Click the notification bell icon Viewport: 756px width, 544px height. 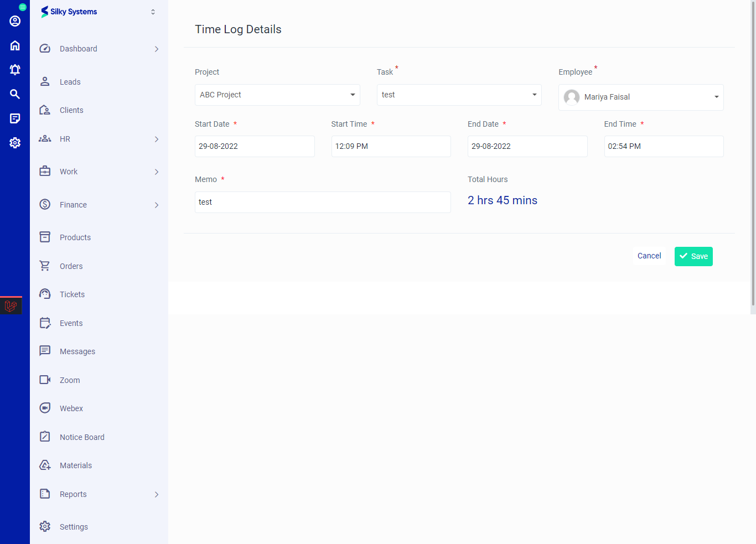15,70
